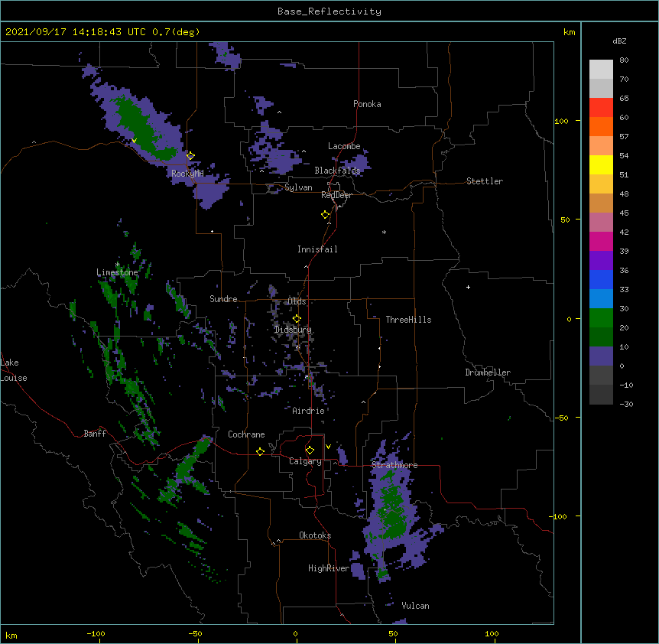Screen dimensions: 659x644
Task: Click the Banff label
Action: (x=95, y=434)
